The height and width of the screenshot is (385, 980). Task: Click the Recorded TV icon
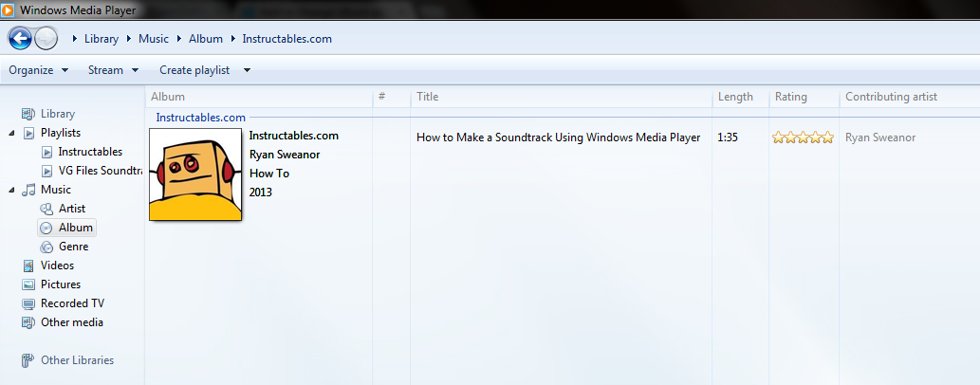(28, 303)
